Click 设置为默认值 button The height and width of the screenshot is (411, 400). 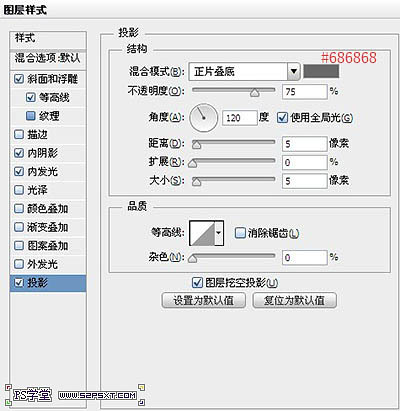point(204,300)
